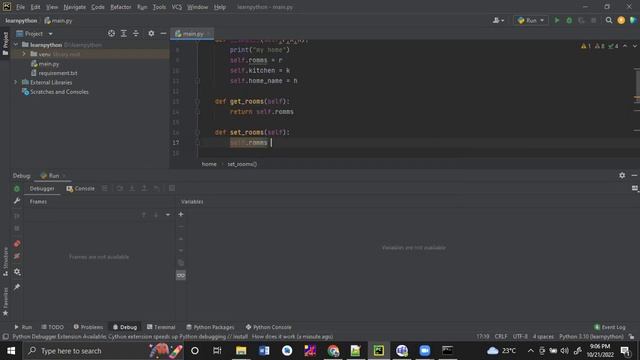Open Problems tool window
Image resolution: width=640 pixels, height=360 pixels.
[88, 327]
